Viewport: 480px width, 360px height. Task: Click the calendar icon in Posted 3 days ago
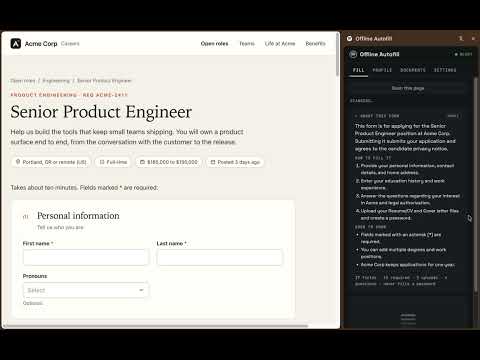(213, 162)
